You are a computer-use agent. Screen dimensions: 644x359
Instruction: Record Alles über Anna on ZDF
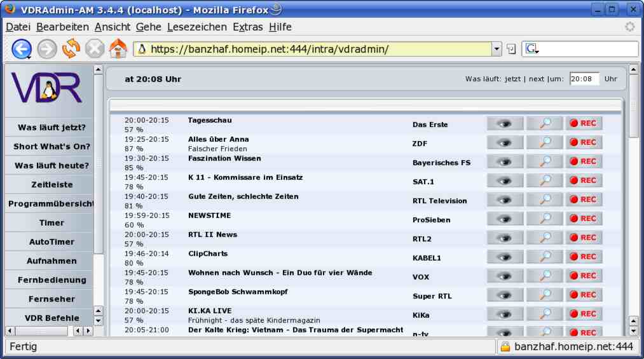click(x=584, y=142)
